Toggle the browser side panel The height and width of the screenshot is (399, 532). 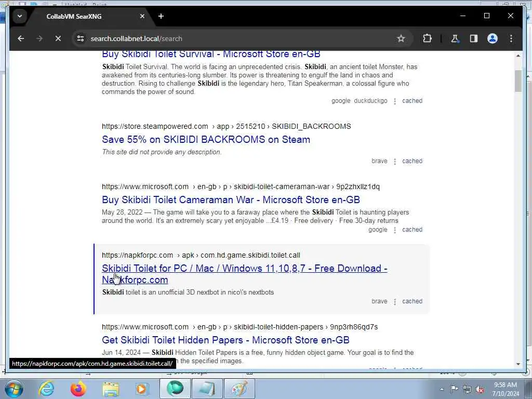coord(474,38)
